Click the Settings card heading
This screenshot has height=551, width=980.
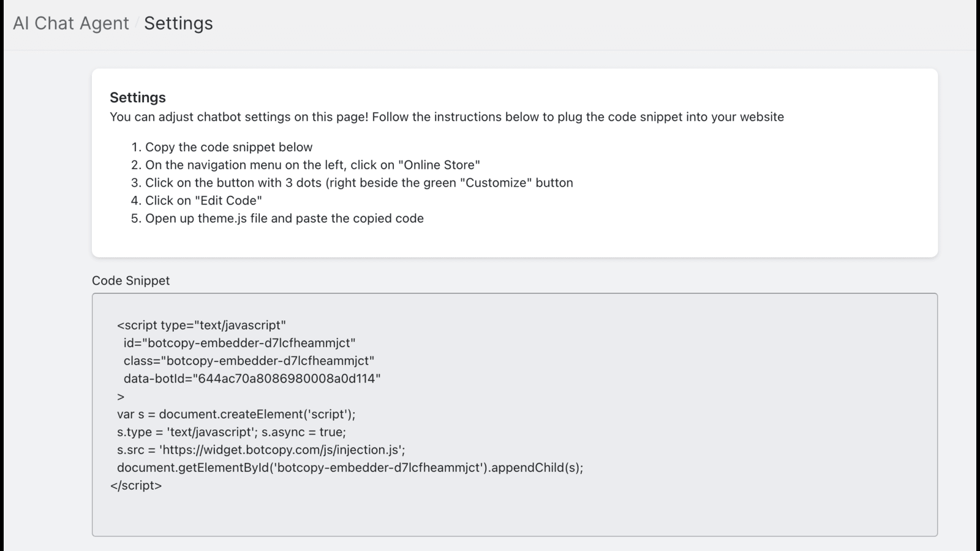[138, 97]
